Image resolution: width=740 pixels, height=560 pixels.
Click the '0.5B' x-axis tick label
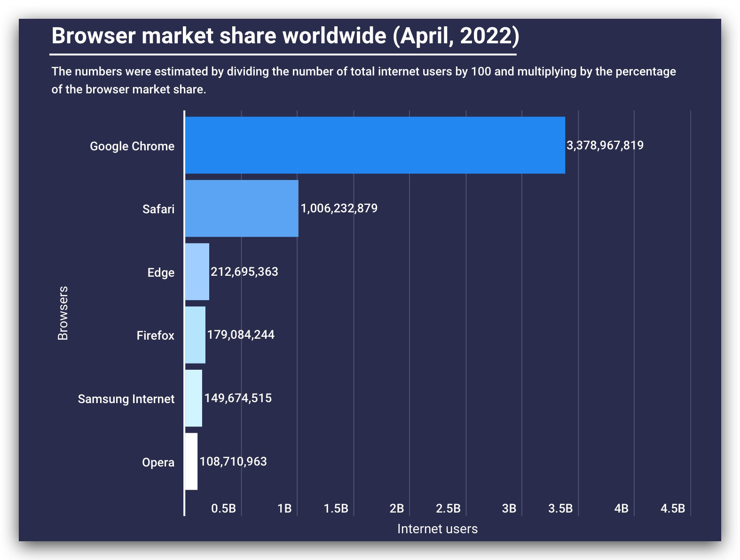click(223, 508)
